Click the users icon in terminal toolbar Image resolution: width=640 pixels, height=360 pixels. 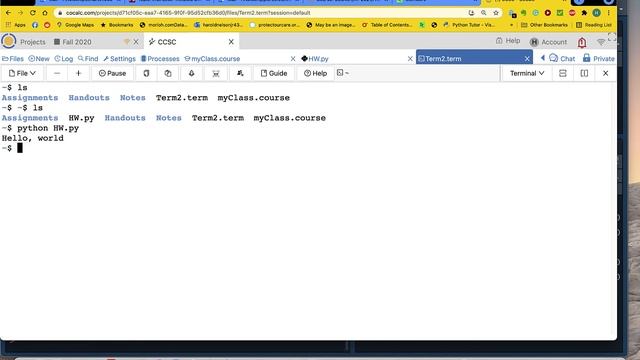(x=240, y=73)
